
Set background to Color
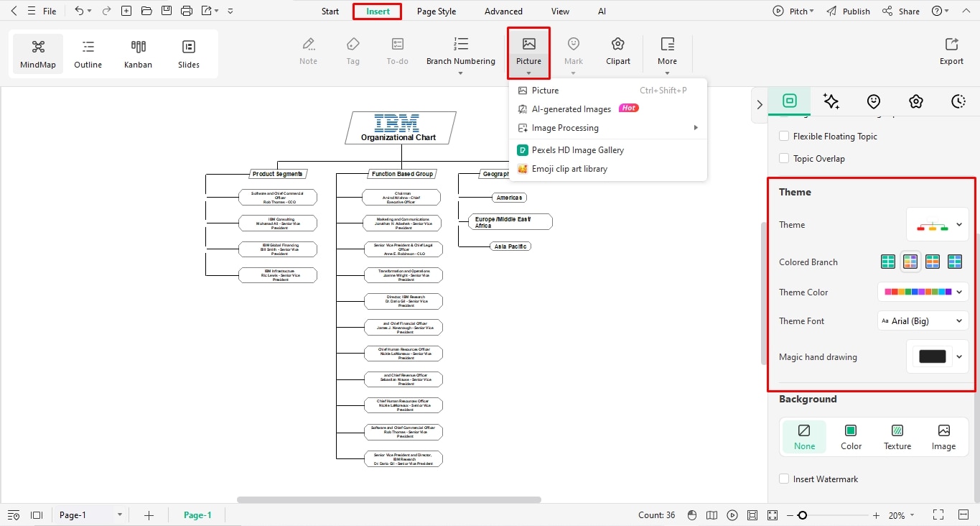click(x=851, y=437)
